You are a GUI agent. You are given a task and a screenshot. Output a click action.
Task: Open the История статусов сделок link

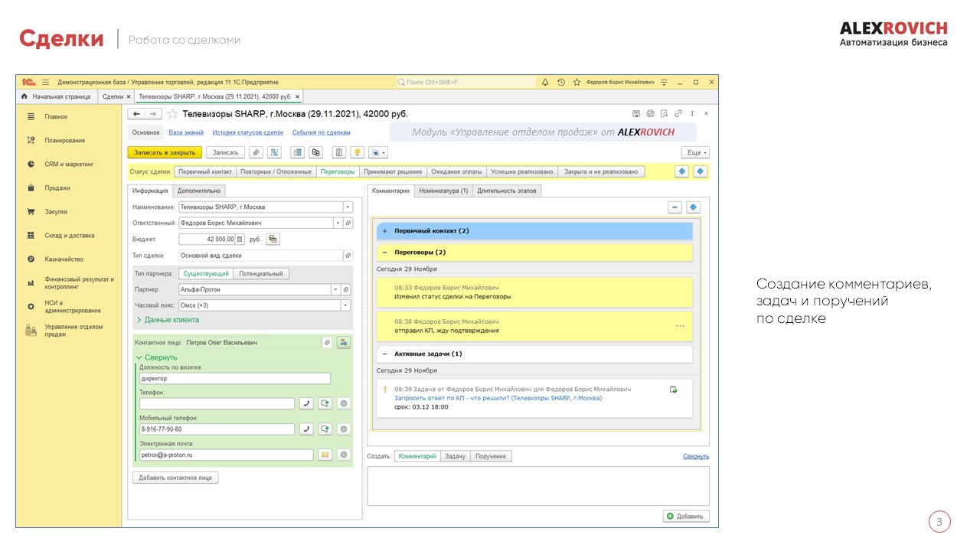[247, 132]
